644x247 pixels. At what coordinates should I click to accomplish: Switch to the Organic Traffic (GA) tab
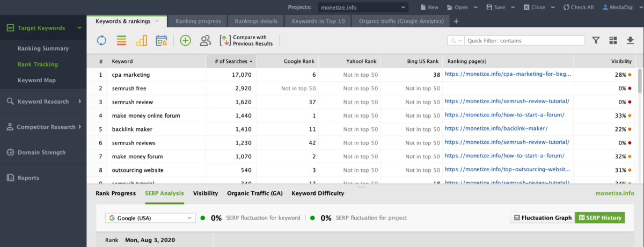pos(255,193)
